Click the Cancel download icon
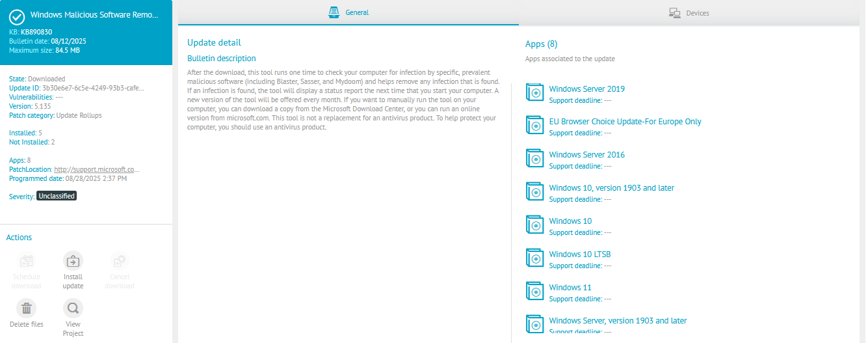This screenshot has height=343, width=868. pos(119,261)
